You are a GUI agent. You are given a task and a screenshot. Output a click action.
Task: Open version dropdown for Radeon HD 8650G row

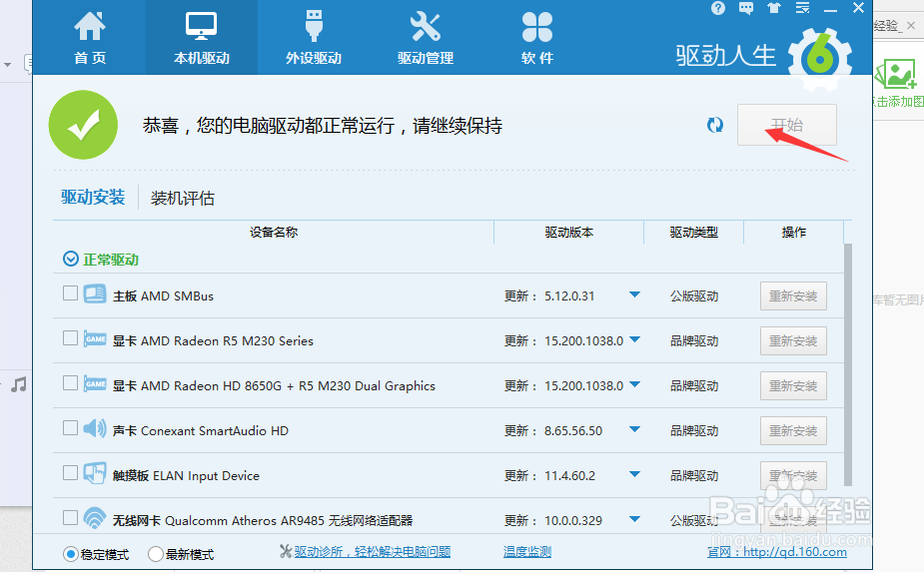coord(634,384)
